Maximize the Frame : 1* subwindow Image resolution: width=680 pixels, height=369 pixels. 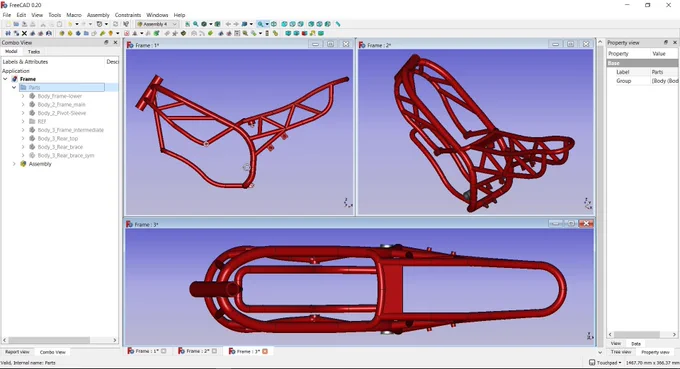330,44
